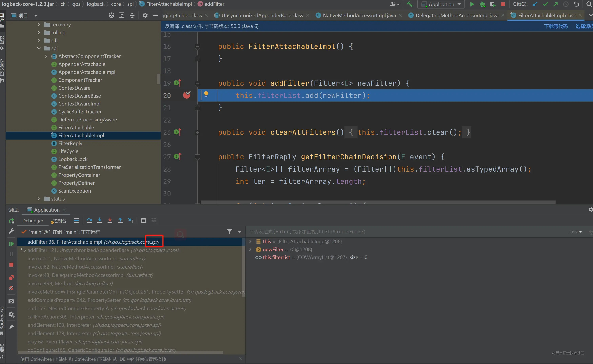
Task: Expand the recovery folder
Action: (x=39, y=25)
